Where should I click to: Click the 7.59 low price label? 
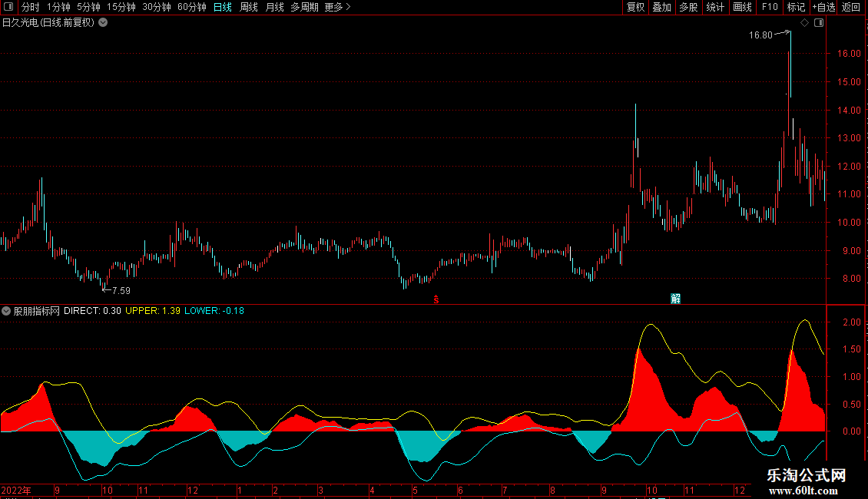pos(121,290)
